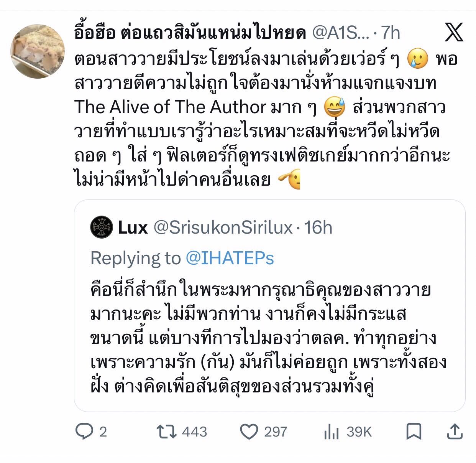Repost using the retweet arrows icon
This screenshot has width=476, height=463.
167,432
